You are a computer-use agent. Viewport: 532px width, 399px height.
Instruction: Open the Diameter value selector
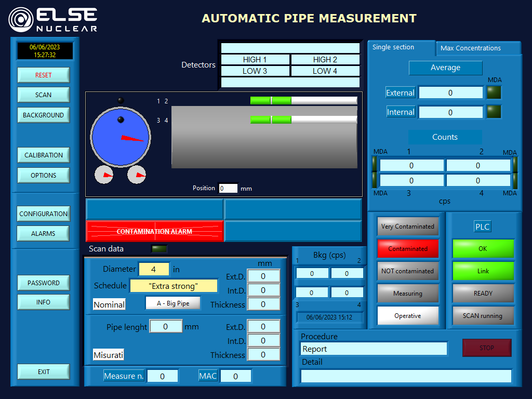click(x=154, y=269)
